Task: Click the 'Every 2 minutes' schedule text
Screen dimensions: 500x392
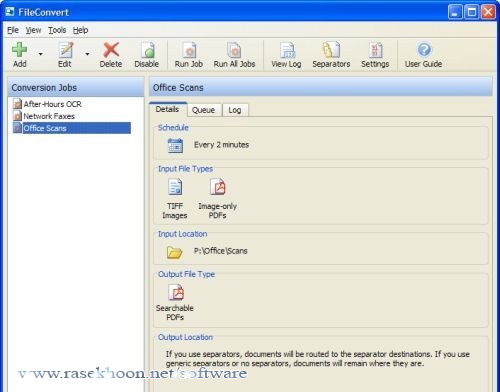Action: click(221, 145)
